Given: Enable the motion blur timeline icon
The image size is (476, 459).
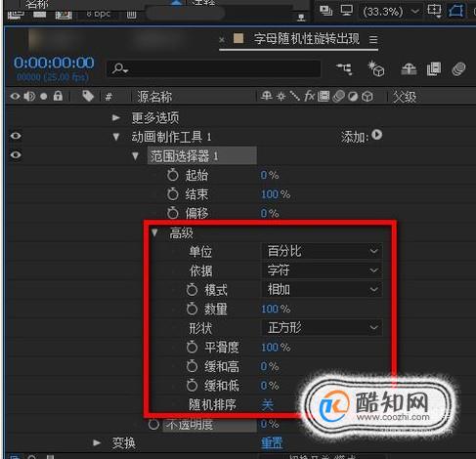Looking at the screenshot, I should click(x=458, y=69).
